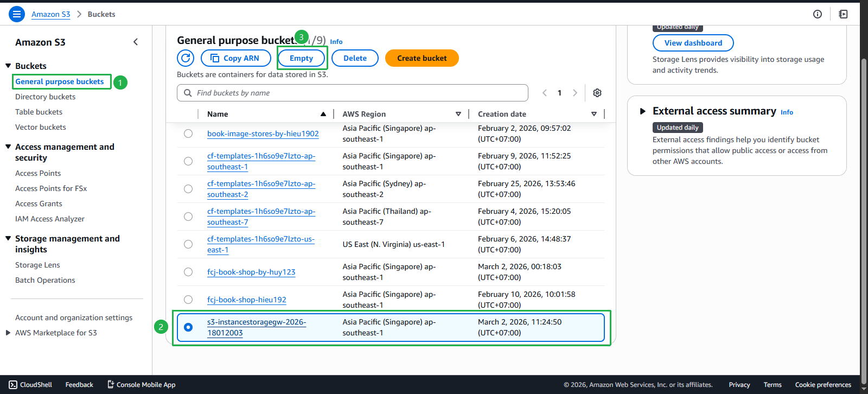Click the US East (N. Virginia) us-east-1 cell
Viewport: 868px width, 394px height.
pyautogui.click(x=394, y=244)
